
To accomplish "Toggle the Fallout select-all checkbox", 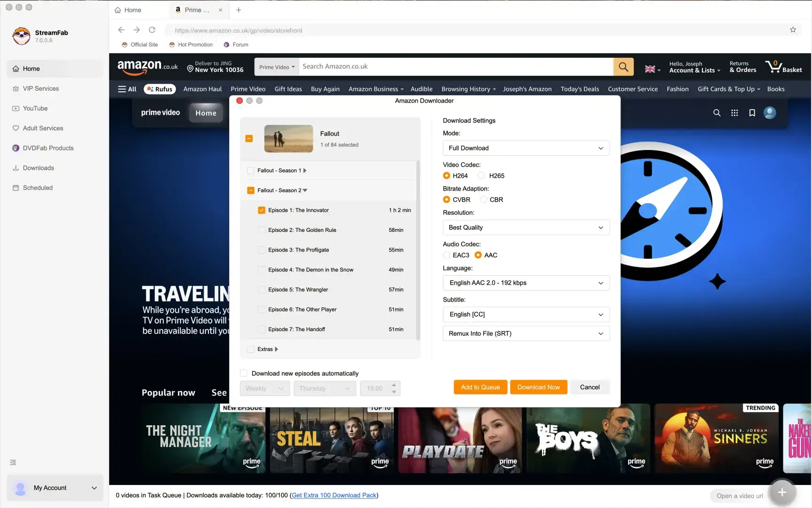I will click(249, 138).
